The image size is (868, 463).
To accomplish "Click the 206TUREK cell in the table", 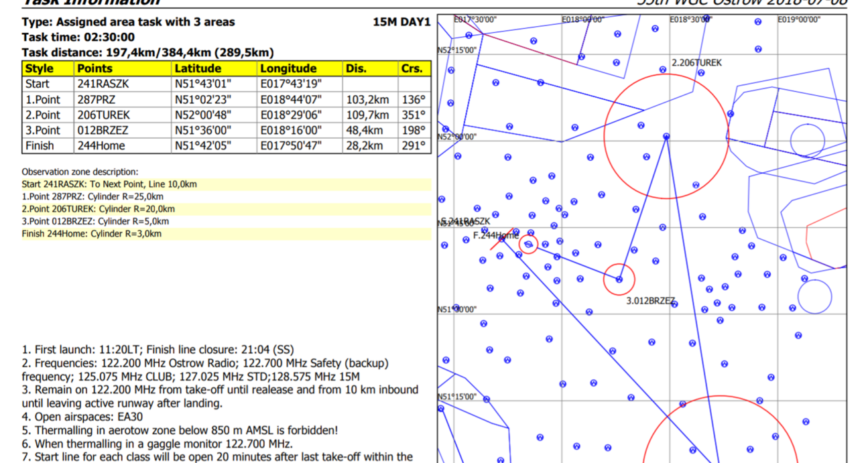I will 104,115.
